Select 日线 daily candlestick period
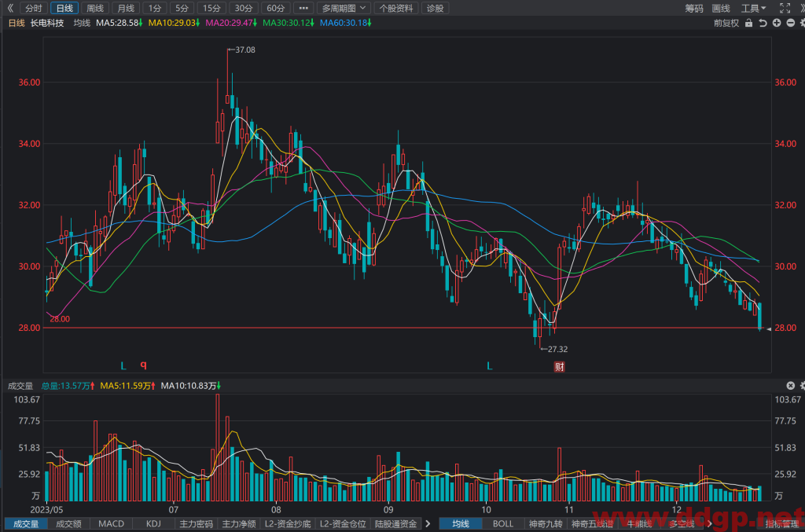This screenshot has width=805, height=532. [x=64, y=8]
